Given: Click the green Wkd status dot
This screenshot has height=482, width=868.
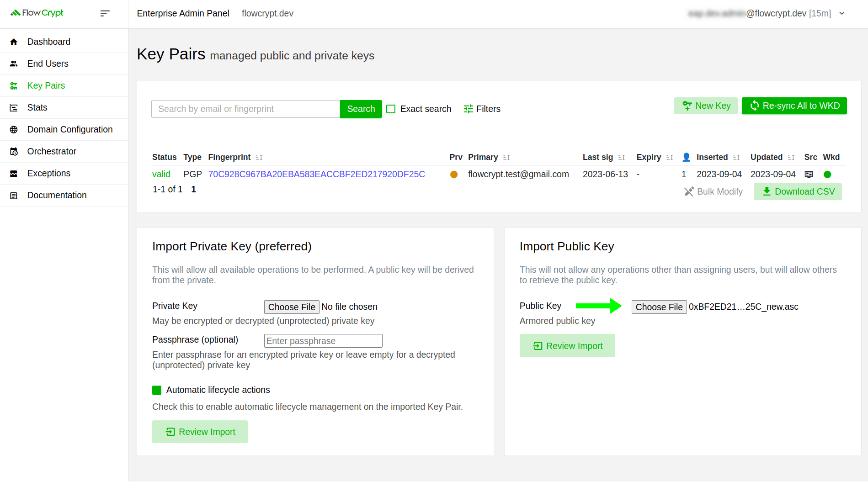Looking at the screenshot, I should coord(827,174).
